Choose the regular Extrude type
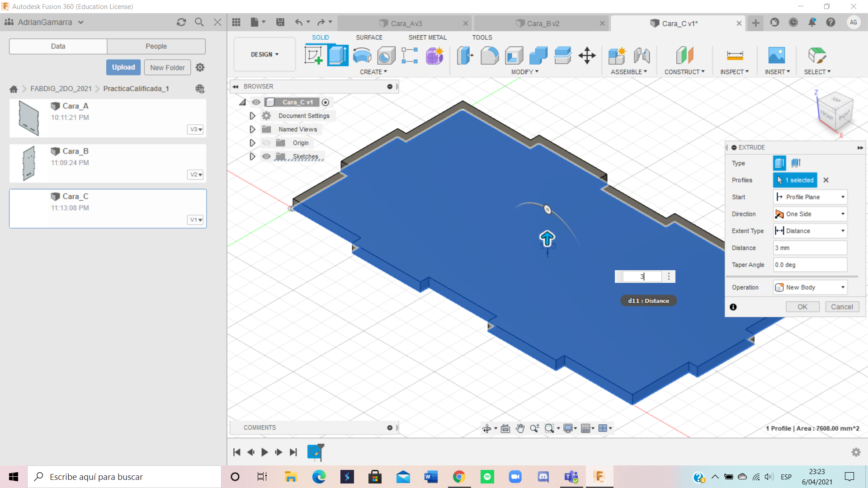Viewport: 868px width, 488px height. pos(779,163)
